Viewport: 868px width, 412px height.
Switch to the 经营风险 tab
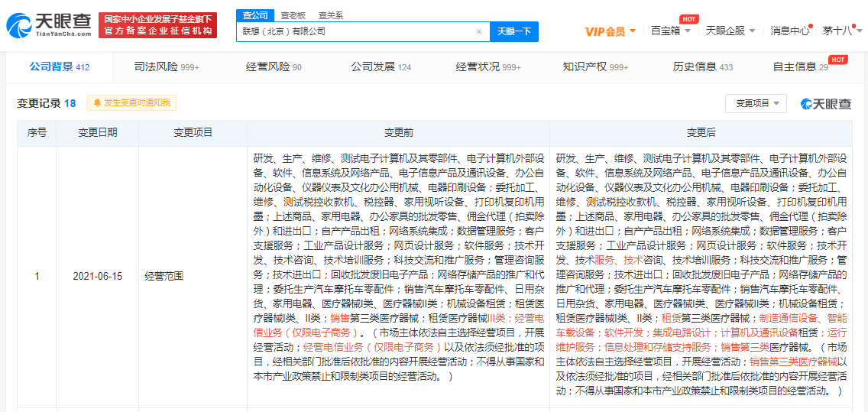[x=274, y=67]
